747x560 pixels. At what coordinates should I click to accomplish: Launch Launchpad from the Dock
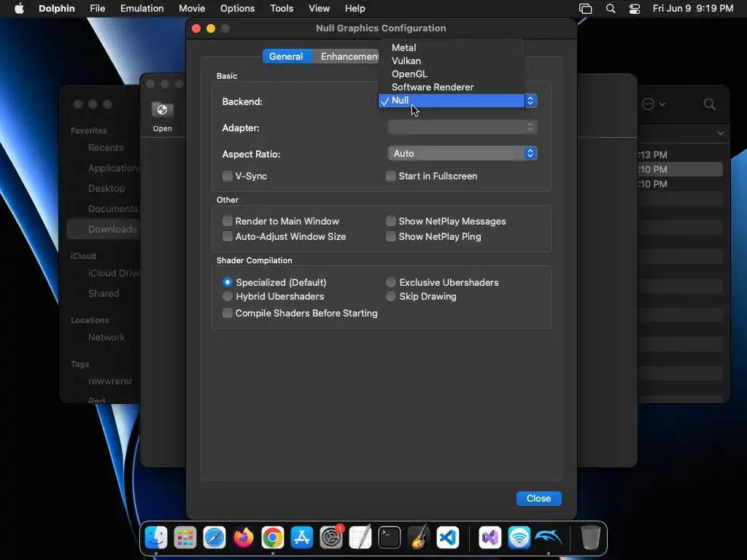point(185,537)
